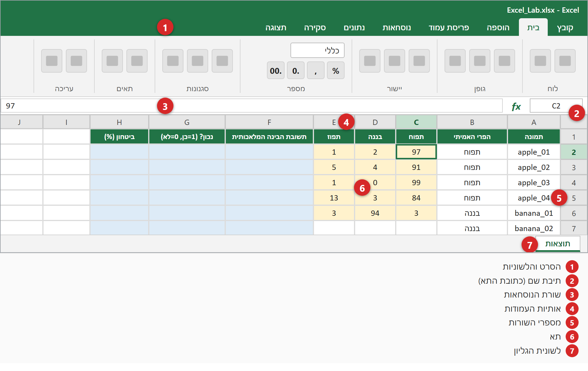Open the תצוגה ribbon tab

point(276,28)
